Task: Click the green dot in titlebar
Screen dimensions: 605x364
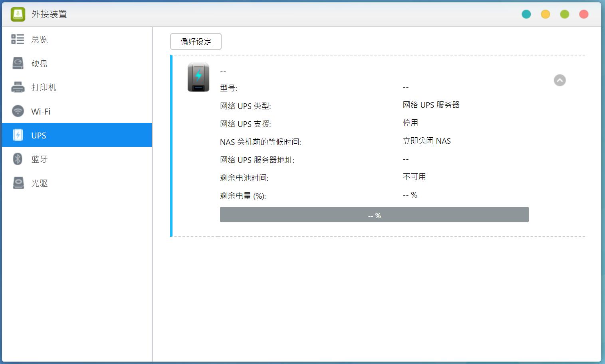Action: pyautogui.click(x=564, y=14)
